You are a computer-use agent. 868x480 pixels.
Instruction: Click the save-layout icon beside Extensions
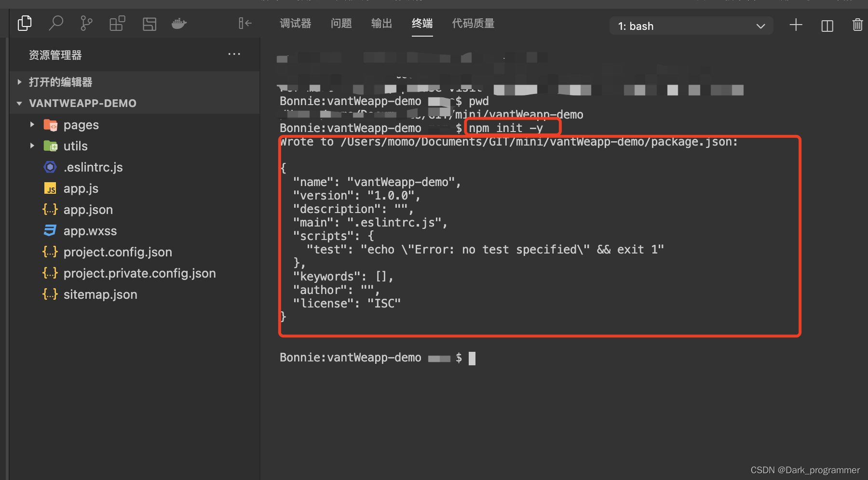[149, 24]
